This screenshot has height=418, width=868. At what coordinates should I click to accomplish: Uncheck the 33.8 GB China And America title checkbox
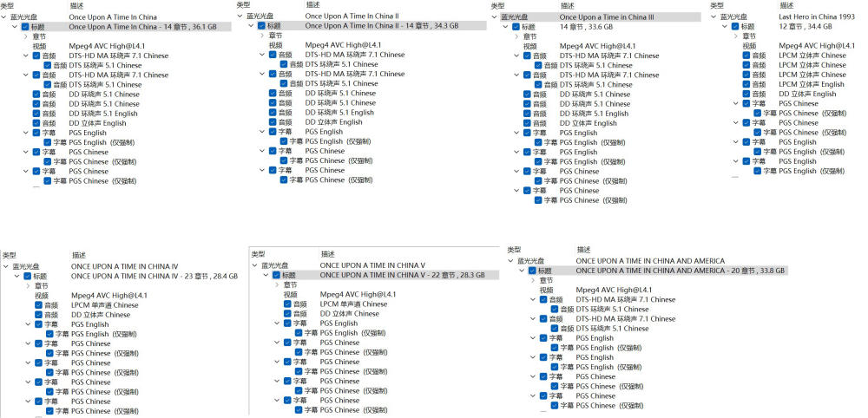coord(533,271)
